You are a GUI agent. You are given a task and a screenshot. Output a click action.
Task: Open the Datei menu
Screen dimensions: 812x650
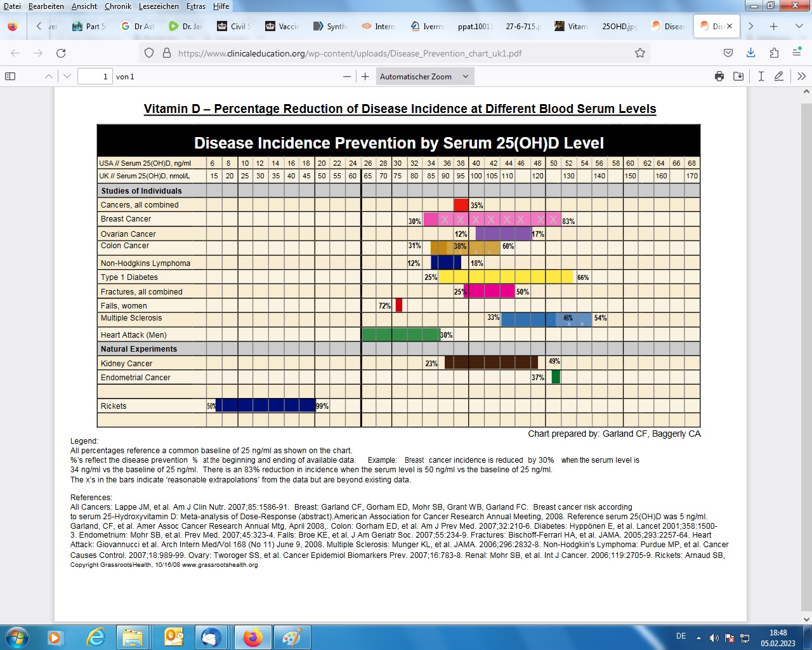(x=12, y=6)
